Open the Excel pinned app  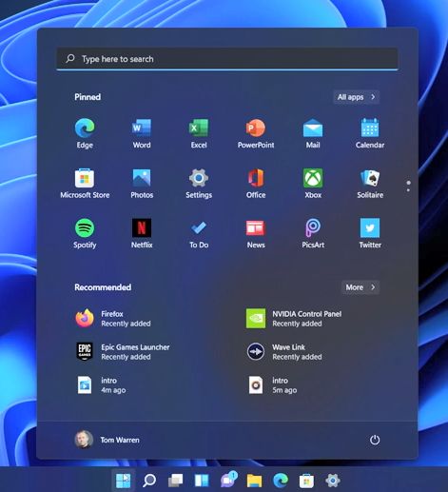pos(199,133)
